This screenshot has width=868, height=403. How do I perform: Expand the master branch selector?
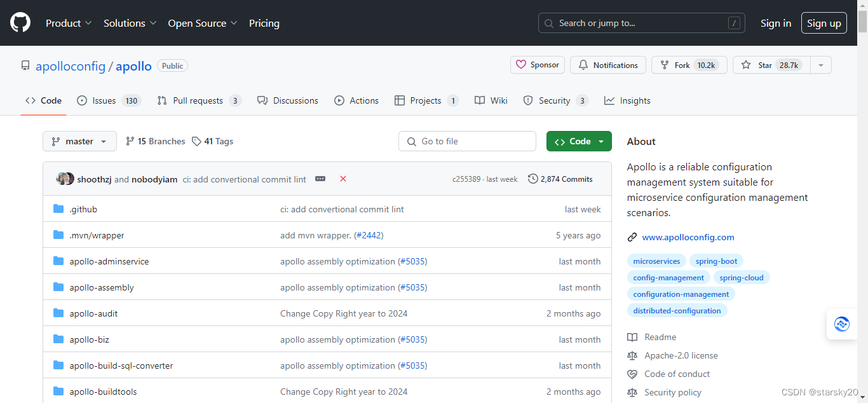click(x=79, y=141)
